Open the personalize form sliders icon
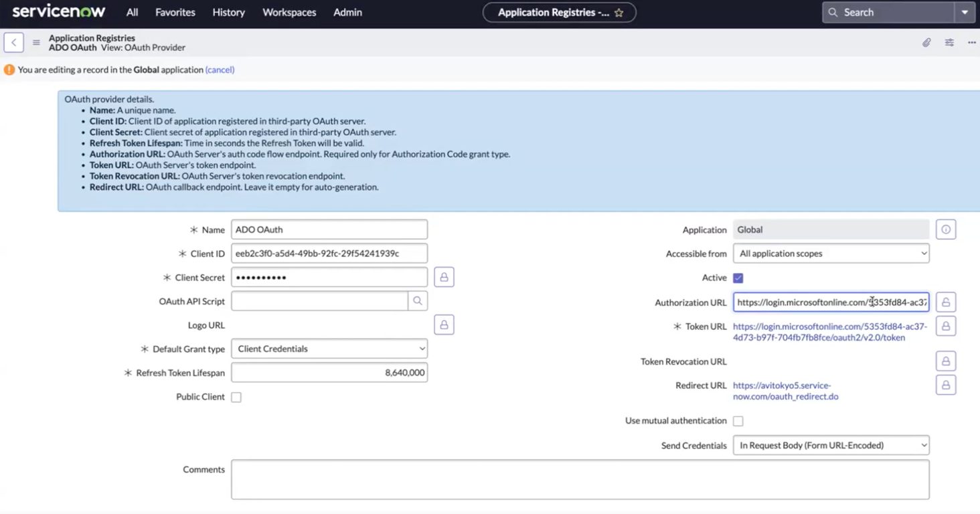The image size is (980, 514). (x=949, y=42)
